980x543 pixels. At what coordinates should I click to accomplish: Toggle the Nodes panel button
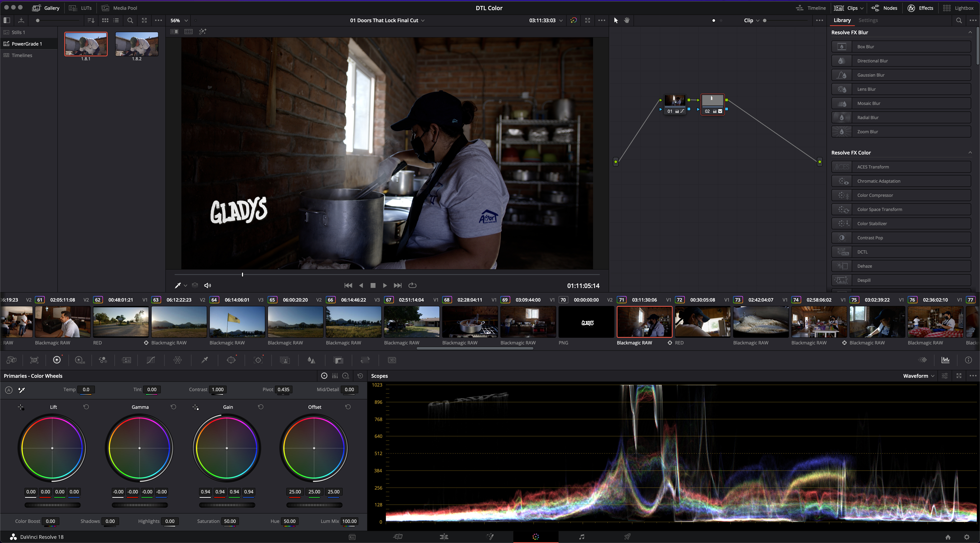click(x=884, y=8)
